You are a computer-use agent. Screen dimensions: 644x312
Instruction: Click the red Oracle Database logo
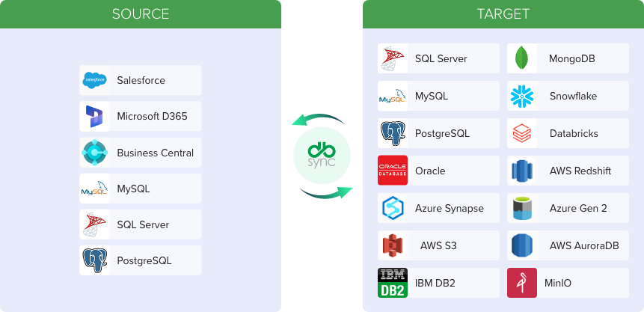pyautogui.click(x=393, y=170)
